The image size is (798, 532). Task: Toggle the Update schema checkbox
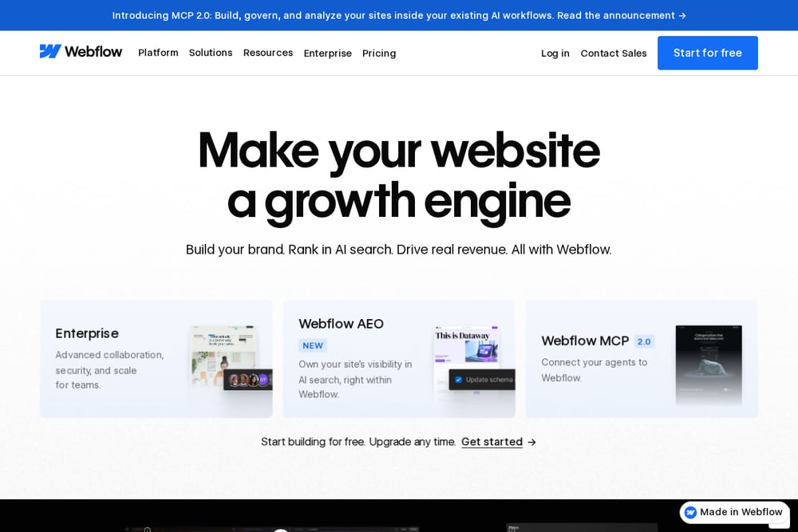pos(459,380)
